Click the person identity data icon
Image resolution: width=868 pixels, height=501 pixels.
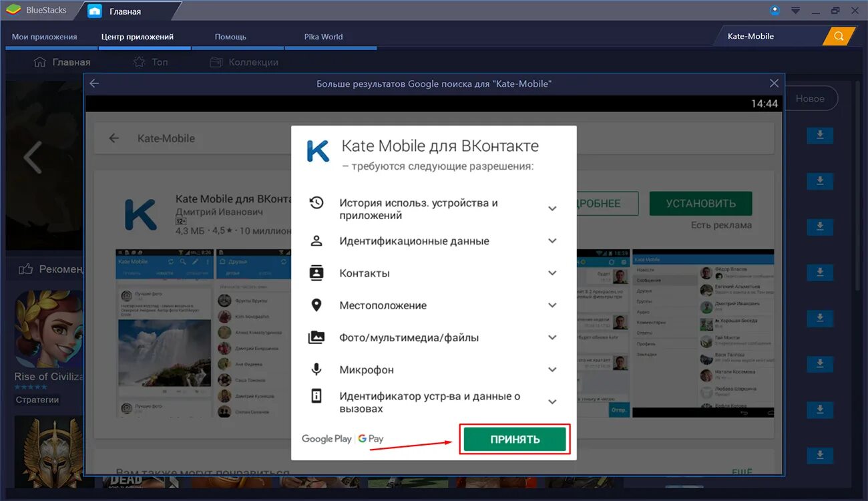tap(316, 241)
